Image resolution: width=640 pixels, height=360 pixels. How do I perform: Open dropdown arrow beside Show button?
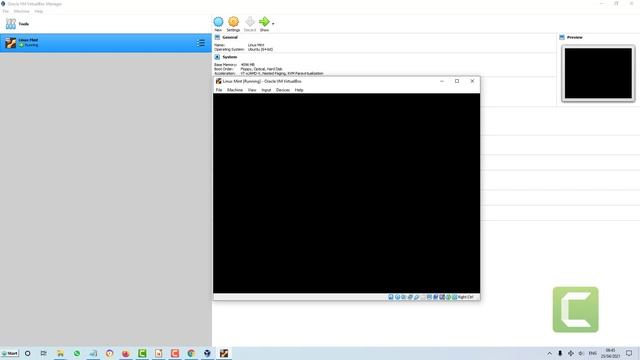tap(273, 24)
